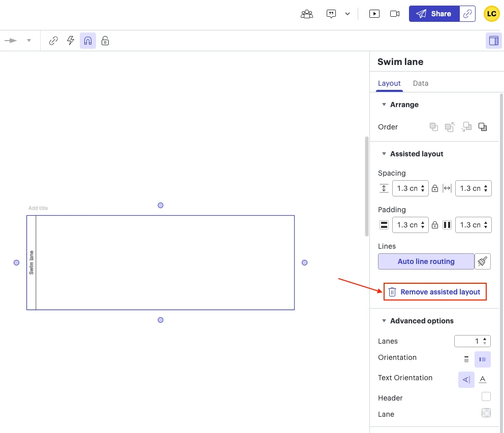Toggle the padding lock icon
The image size is (504, 433).
pyautogui.click(x=434, y=225)
